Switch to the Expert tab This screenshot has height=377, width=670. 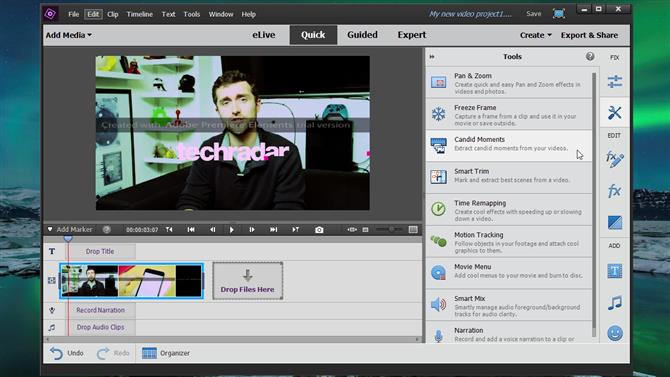[x=411, y=35]
